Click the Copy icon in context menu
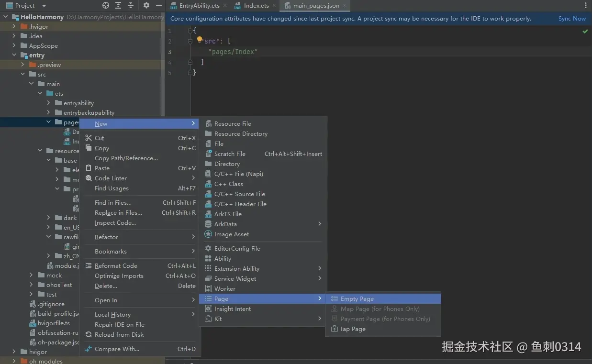 click(x=89, y=148)
